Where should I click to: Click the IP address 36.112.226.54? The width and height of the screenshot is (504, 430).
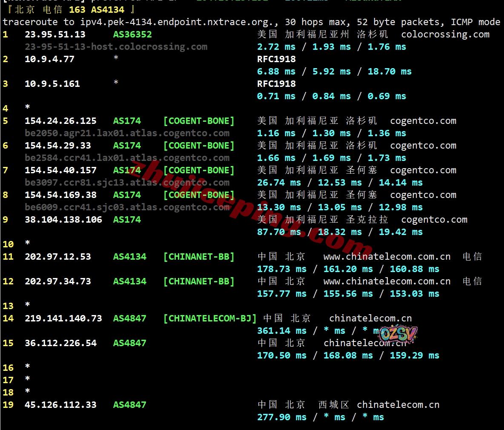point(60,343)
